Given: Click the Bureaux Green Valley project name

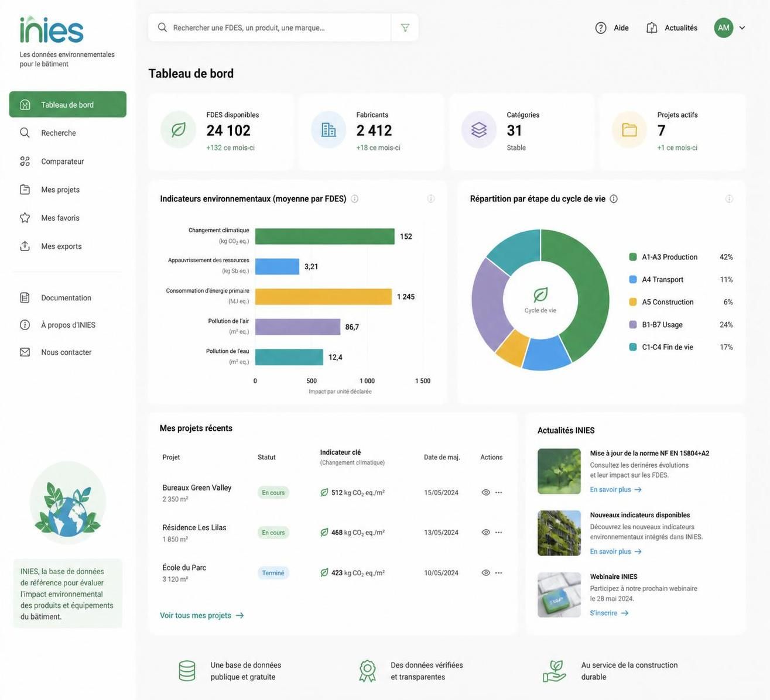Looking at the screenshot, I should point(197,488).
